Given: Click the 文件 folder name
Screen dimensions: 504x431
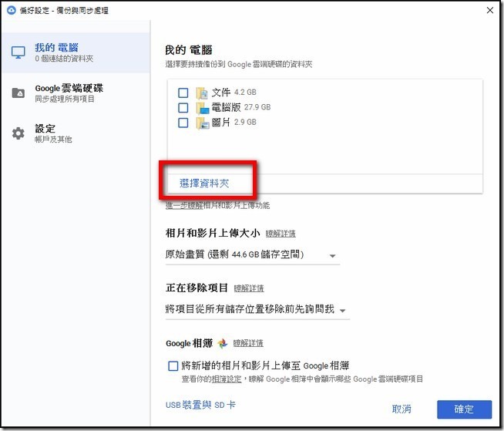Looking at the screenshot, I should pos(221,93).
